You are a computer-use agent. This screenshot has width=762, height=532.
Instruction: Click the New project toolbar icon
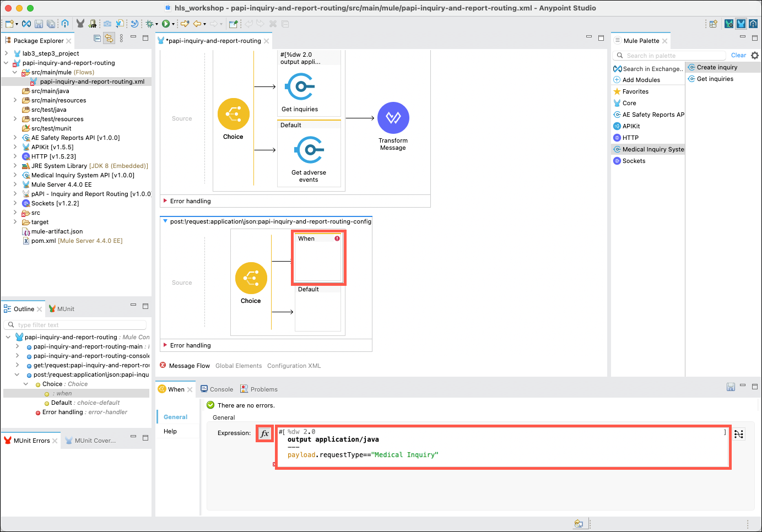pyautogui.click(x=9, y=24)
